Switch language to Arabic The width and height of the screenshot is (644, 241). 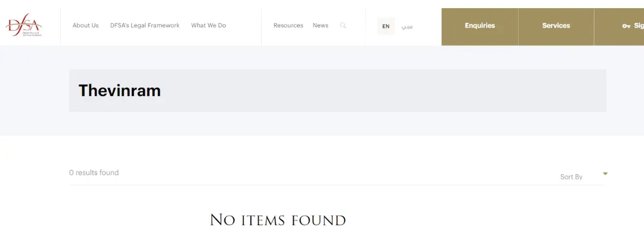tap(407, 26)
